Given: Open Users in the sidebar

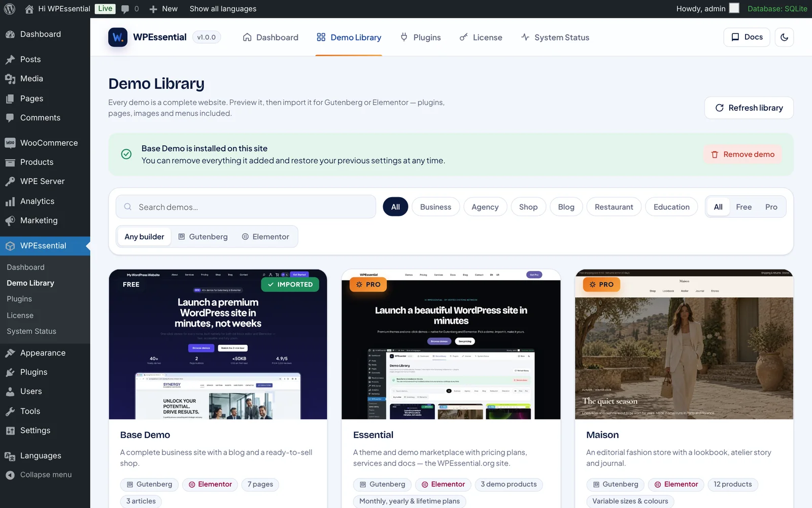Looking at the screenshot, I should [45, 392].
